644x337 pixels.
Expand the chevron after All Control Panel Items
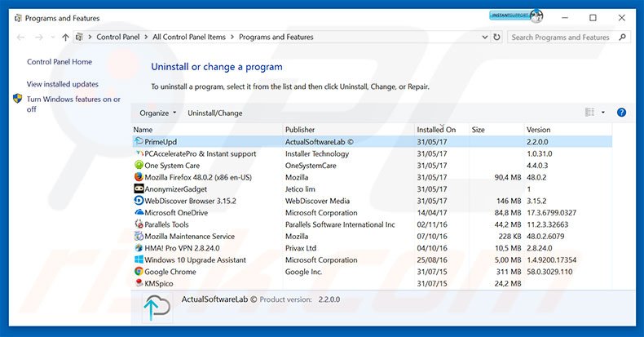[x=232, y=37]
